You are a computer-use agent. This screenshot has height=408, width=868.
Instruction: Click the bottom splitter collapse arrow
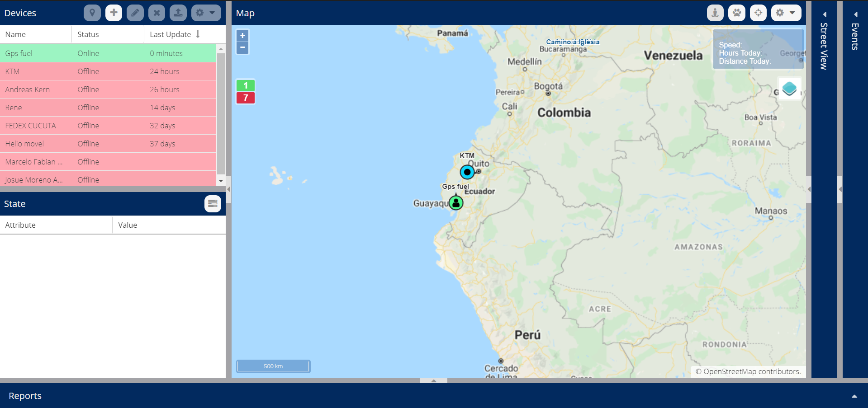pyautogui.click(x=434, y=380)
